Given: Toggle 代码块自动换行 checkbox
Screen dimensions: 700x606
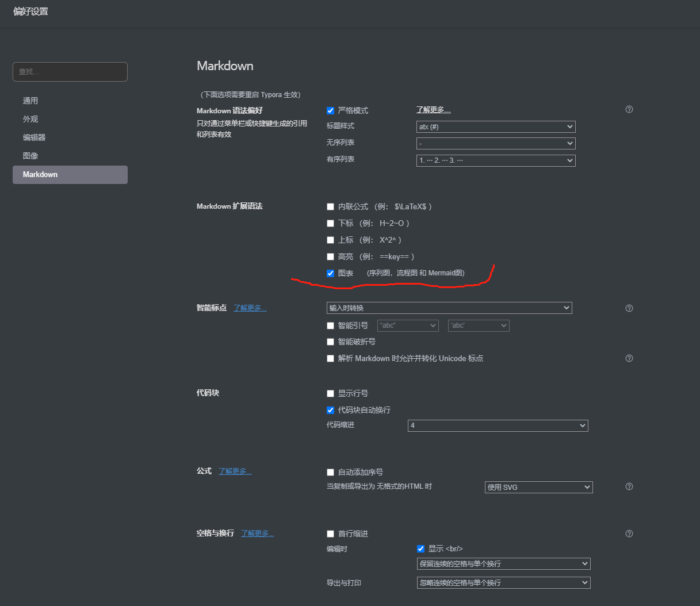Looking at the screenshot, I should tap(330, 410).
